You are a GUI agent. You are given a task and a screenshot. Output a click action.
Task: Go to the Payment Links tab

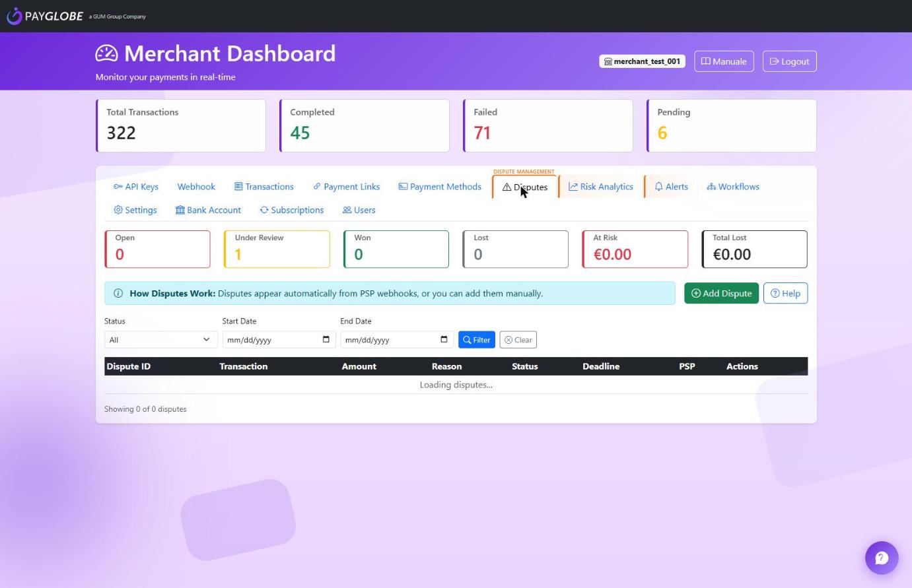point(347,187)
